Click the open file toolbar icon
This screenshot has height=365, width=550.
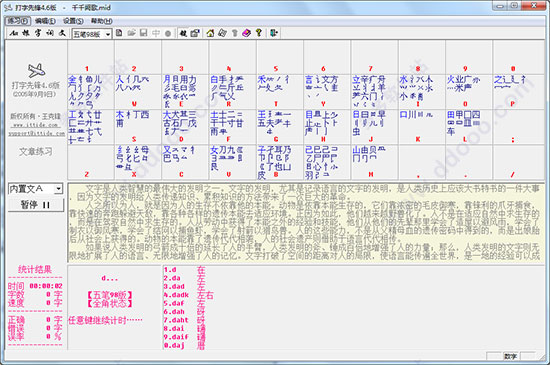pyautogui.click(x=132, y=33)
